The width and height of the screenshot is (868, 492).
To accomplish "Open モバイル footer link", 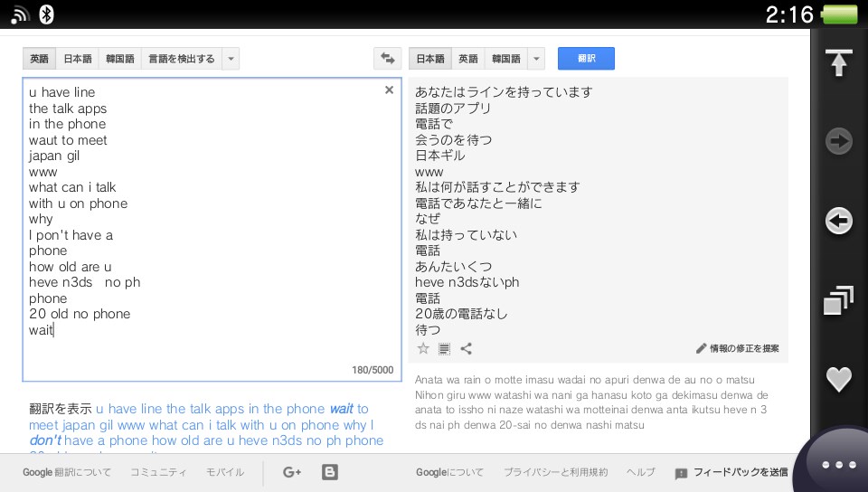I will pos(225,472).
